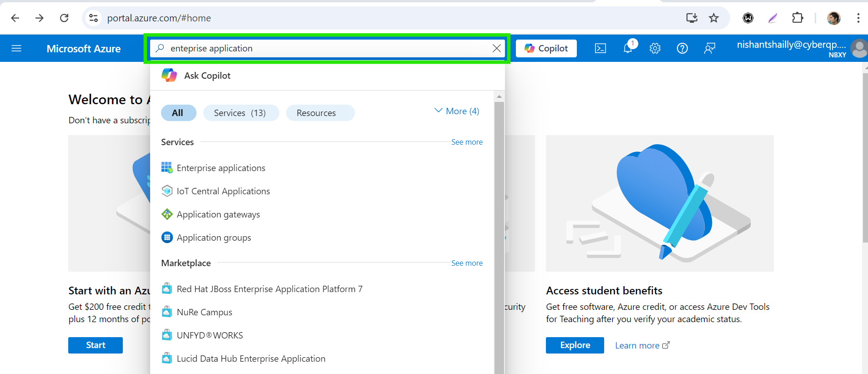This screenshot has height=374, width=868.
Task: Open the Azure portal hamburger menu
Action: pos(16,48)
